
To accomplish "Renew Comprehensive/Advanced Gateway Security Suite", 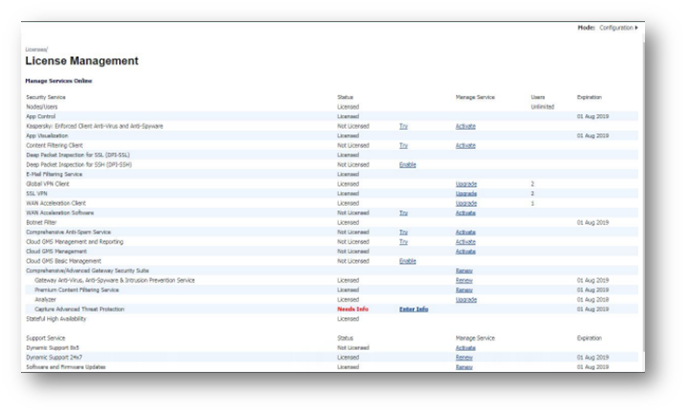I will [x=464, y=271].
